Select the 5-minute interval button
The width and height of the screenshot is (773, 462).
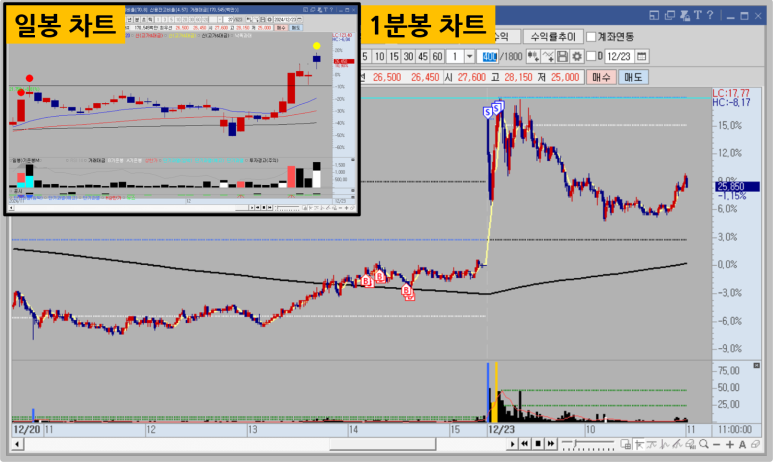[x=365, y=57]
